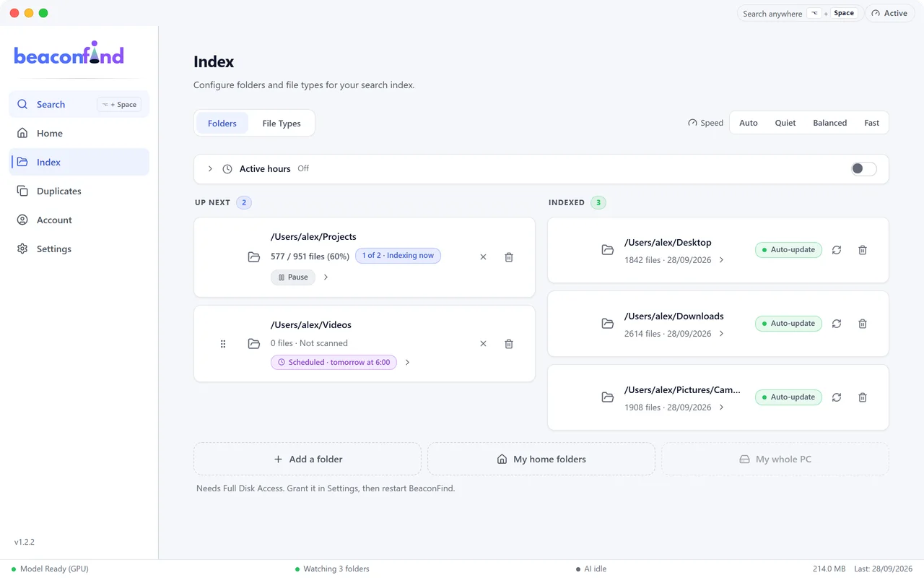
Task: Toggle Auto-update for /Users/alex/Downloads
Action: 788,324
